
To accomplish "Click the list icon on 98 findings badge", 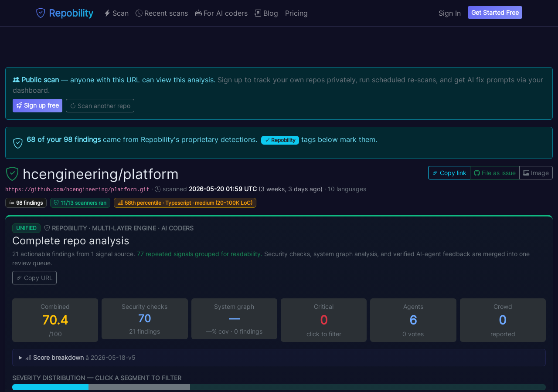I will (12, 203).
